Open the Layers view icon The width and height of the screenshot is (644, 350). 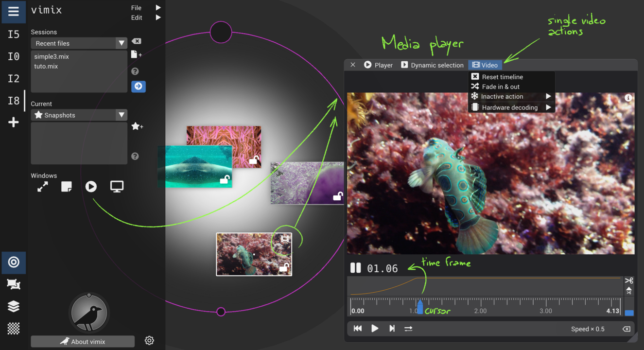tap(14, 306)
